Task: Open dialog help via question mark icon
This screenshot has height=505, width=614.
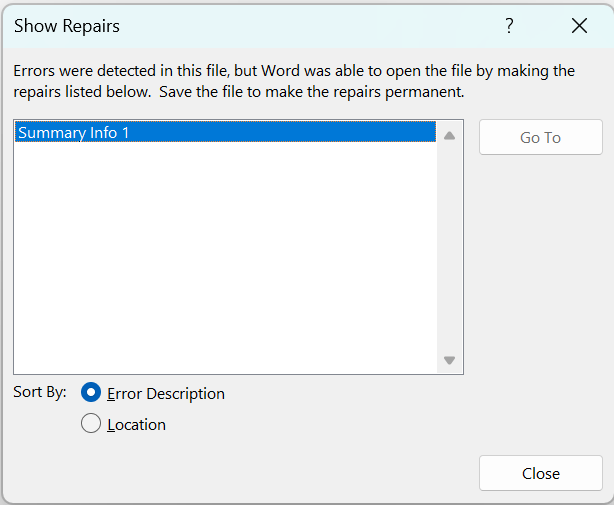Action: pos(509,26)
